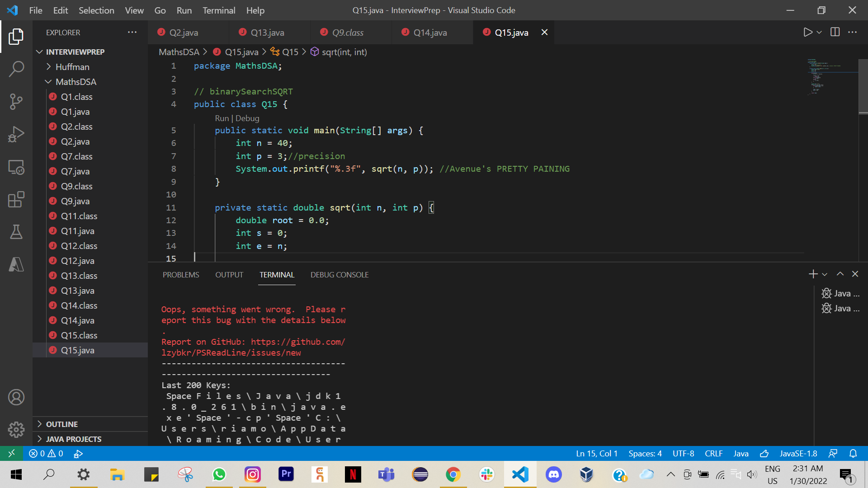Open the Extensions view

point(16,199)
